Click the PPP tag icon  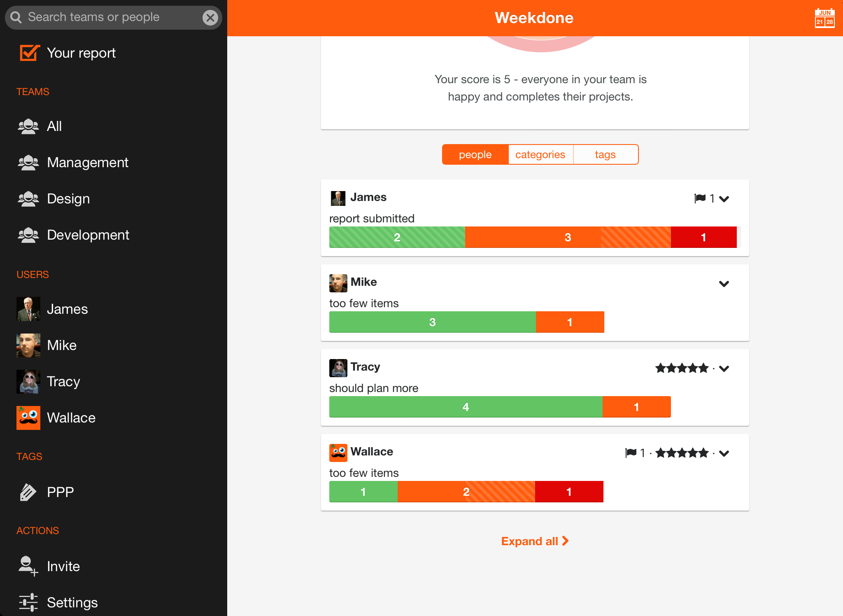pos(28,491)
